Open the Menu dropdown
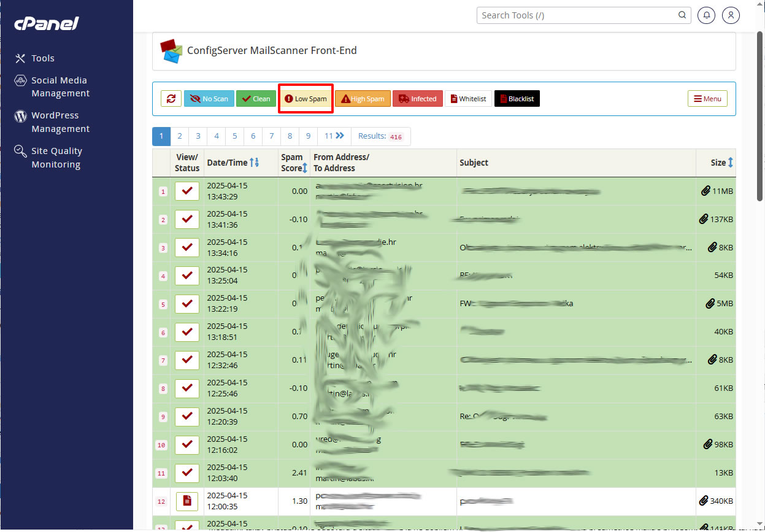The height and width of the screenshot is (532, 765). pos(707,99)
